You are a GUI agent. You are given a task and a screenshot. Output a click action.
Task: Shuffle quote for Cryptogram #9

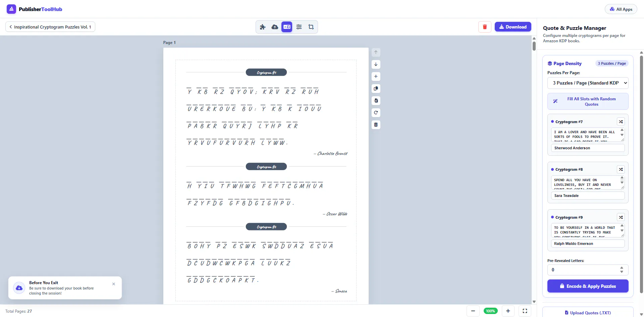pyautogui.click(x=621, y=217)
